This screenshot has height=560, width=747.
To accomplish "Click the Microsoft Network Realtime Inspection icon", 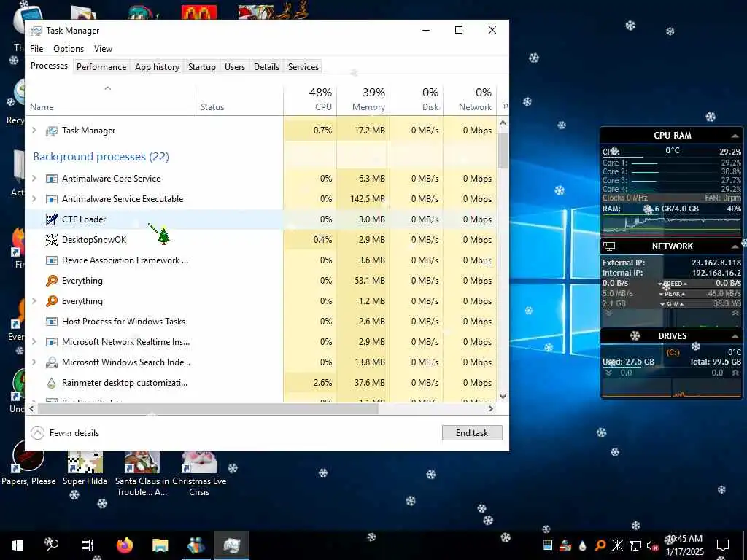I will pos(52,342).
